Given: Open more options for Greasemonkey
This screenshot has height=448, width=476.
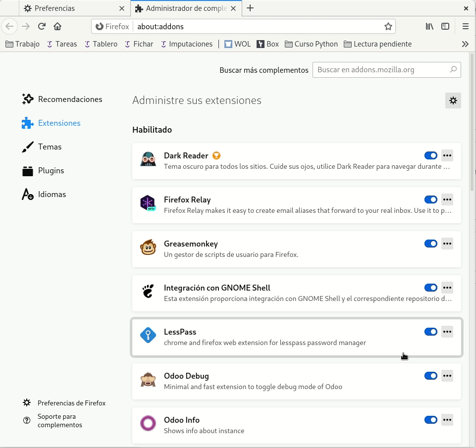Looking at the screenshot, I should [447, 244].
